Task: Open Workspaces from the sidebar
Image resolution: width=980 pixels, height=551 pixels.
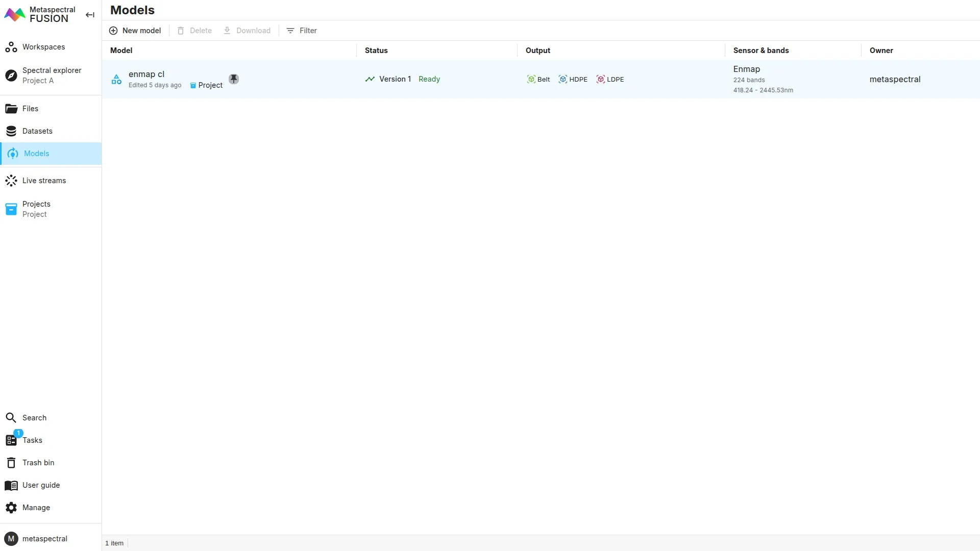Action: [43, 47]
